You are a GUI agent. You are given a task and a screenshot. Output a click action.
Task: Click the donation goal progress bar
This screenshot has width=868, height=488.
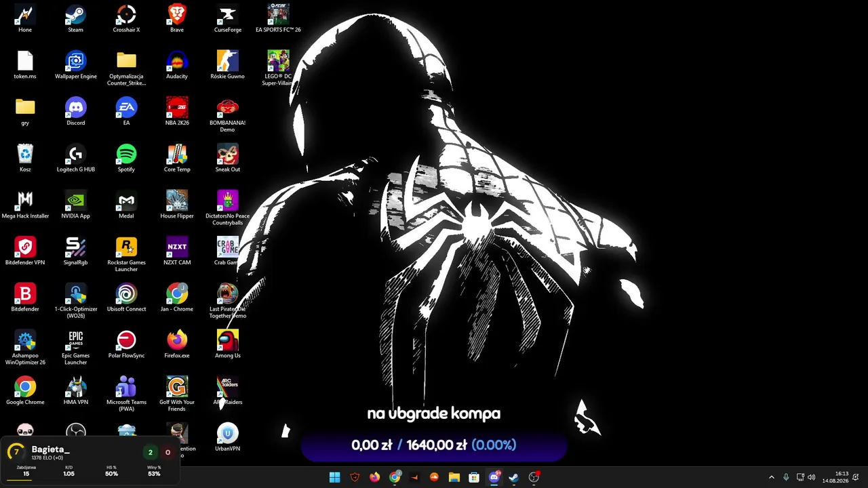tap(434, 445)
